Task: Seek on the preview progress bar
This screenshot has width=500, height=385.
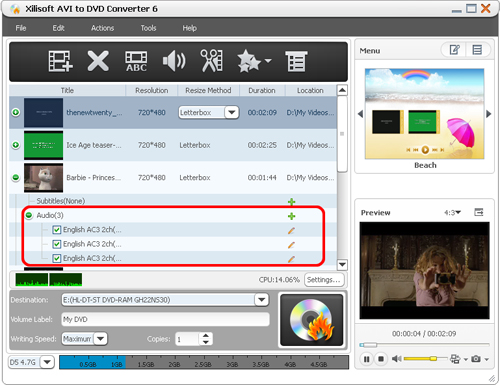Action: click(x=424, y=345)
